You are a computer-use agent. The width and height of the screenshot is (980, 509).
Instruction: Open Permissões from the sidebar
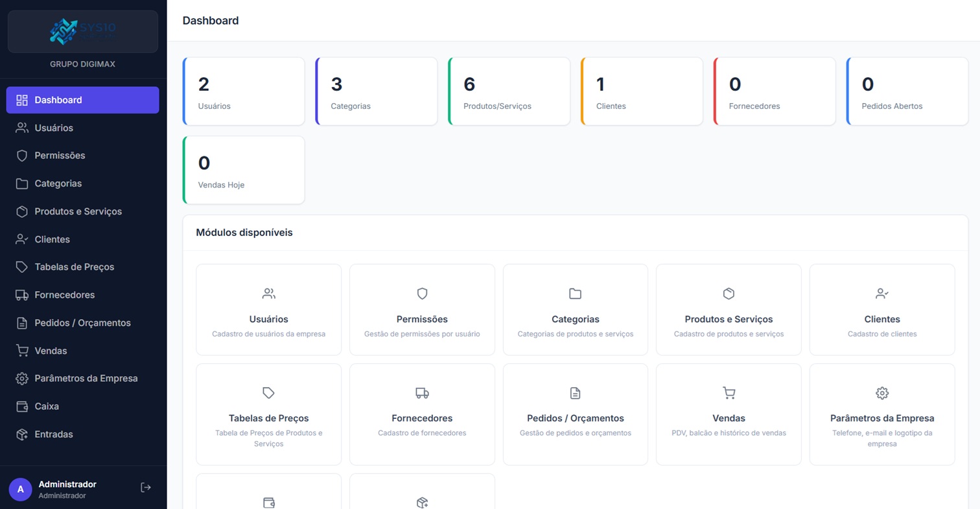click(82, 156)
